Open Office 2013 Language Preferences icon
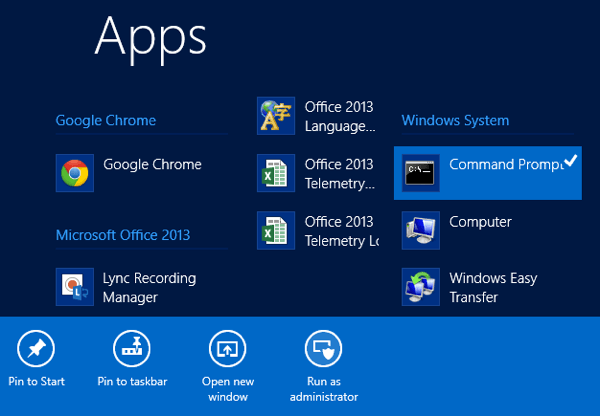This screenshot has width=600, height=416. pyautogui.click(x=276, y=116)
